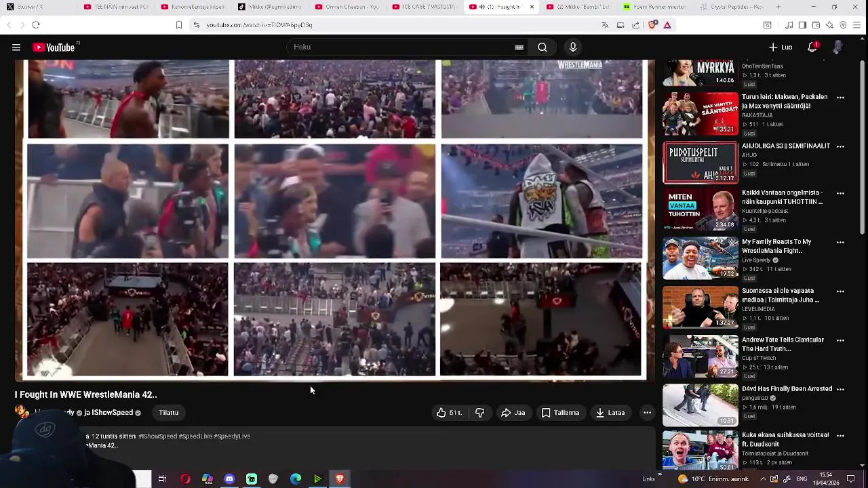Open Task View on the taskbar

pyautogui.click(x=162, y=479)
